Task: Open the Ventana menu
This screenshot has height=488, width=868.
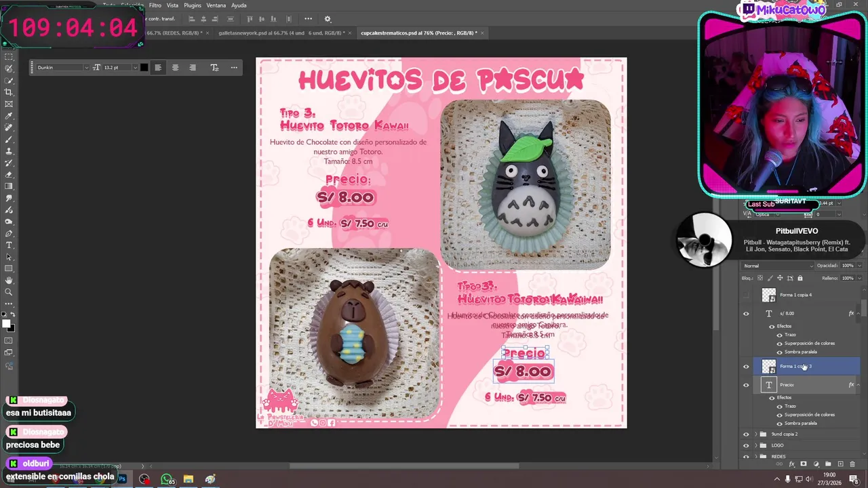Action: (x=216, y=5)
